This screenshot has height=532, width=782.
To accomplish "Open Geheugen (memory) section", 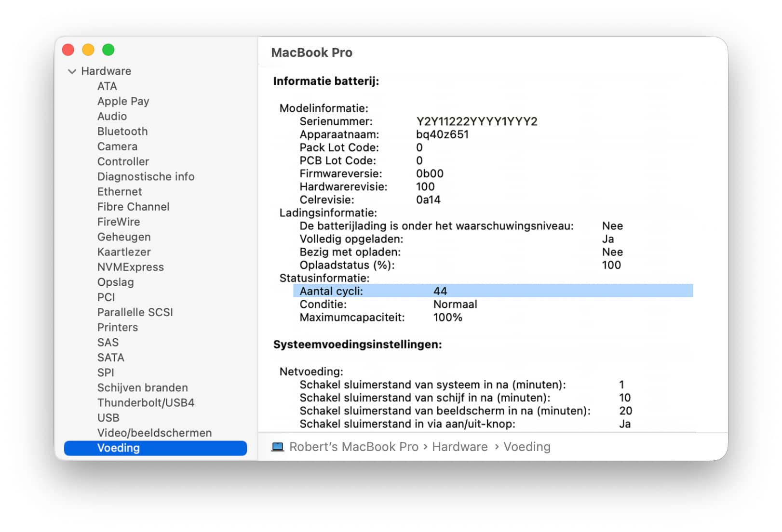I will pyautogui.click(x=124, y=237).
